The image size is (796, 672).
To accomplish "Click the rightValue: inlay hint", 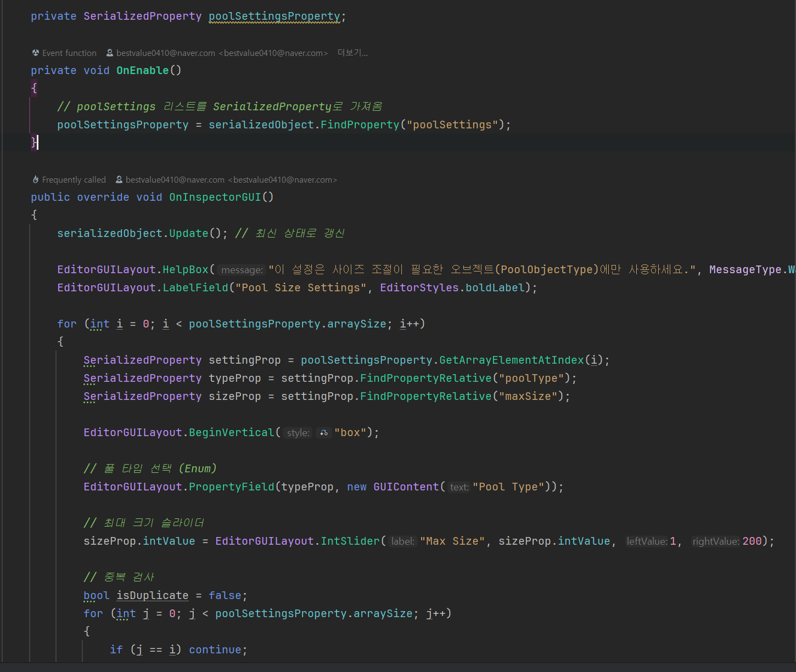I will 716,541.
